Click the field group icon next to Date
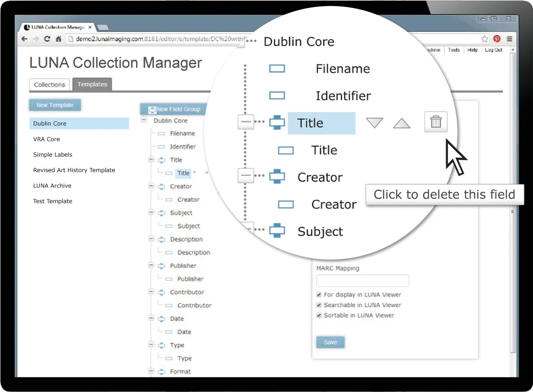The image size is (533, 392). click(161, 319)
